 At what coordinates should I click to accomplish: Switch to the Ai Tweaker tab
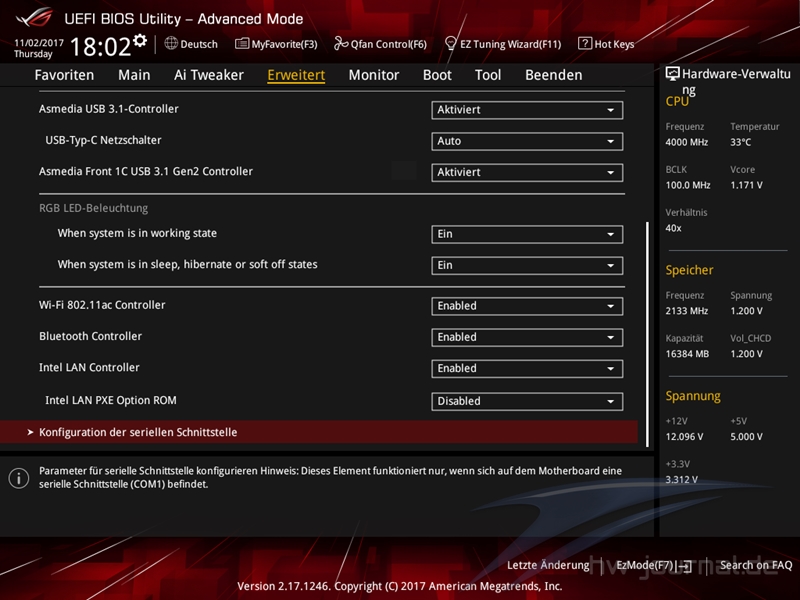tap(209, 75)
